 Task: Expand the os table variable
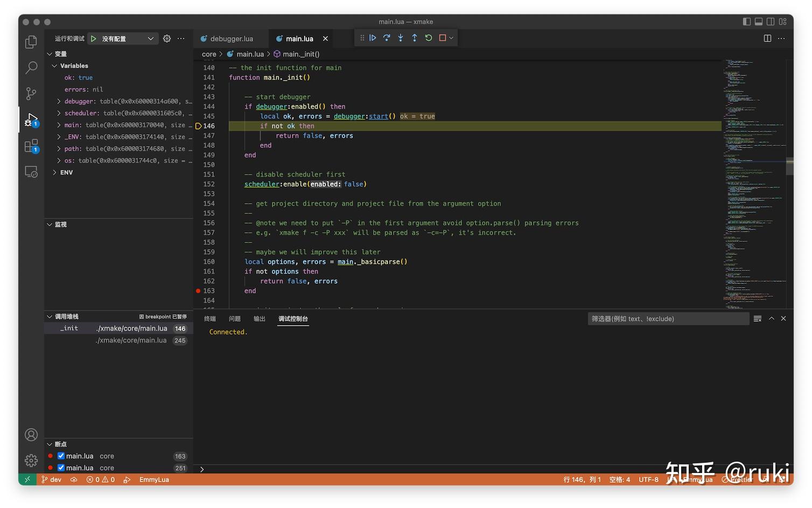coord(59,161)
